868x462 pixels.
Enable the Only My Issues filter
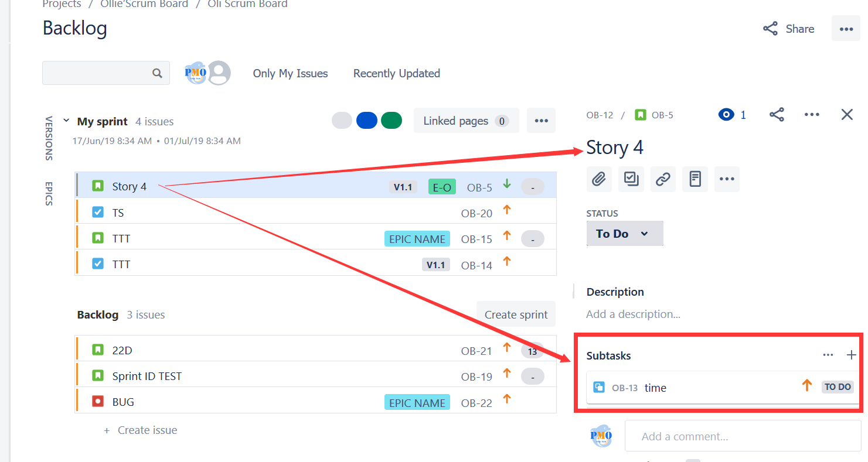point(290,73)
